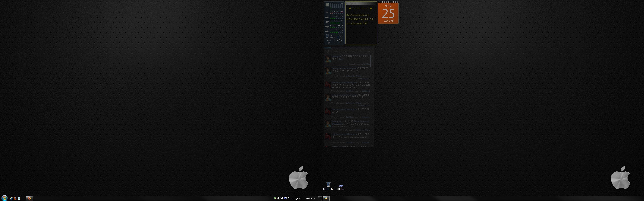The width and height of the screenshot is (644, 201).
Task: Expand the quick launch overflow chevron
Action: 23,198
